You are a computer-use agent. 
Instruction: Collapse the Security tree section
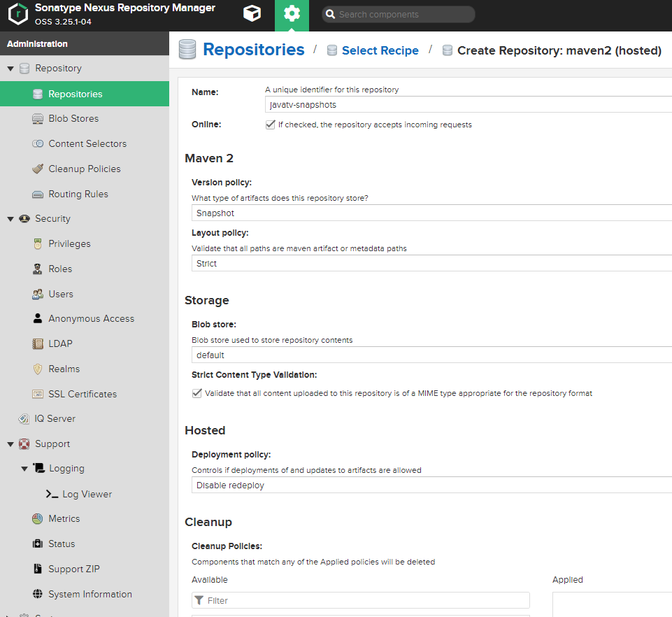(x=10, y=219)
